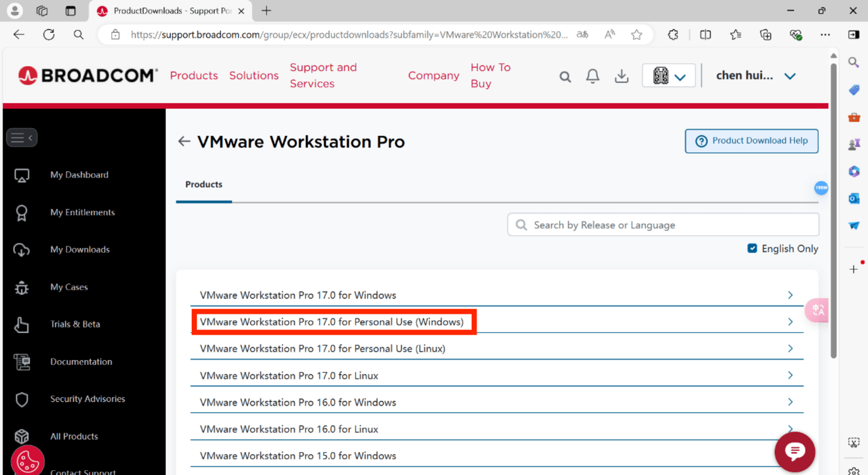Click back arrow beside VMware Workstation Pro
The height and width of the screenshot is (475, 868).
pyautogui.click(x=184, y=141)
